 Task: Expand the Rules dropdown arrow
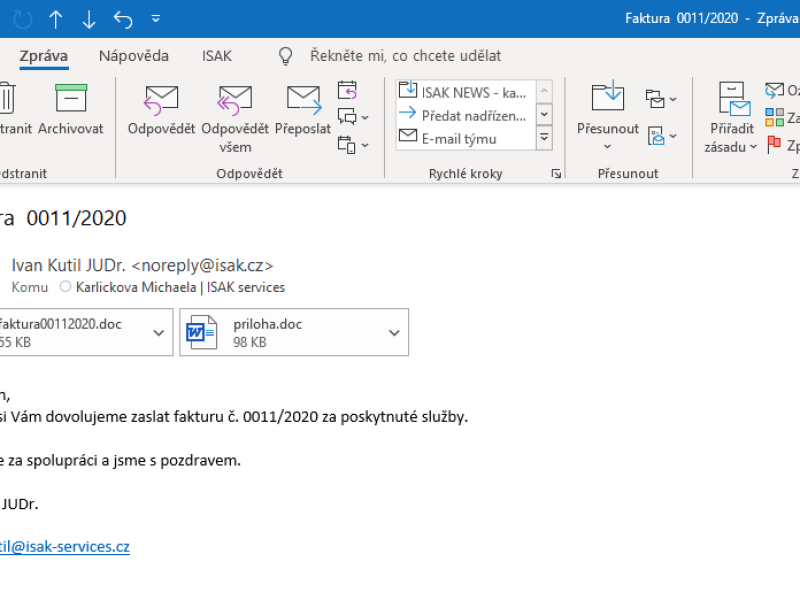tap(673, 99)
